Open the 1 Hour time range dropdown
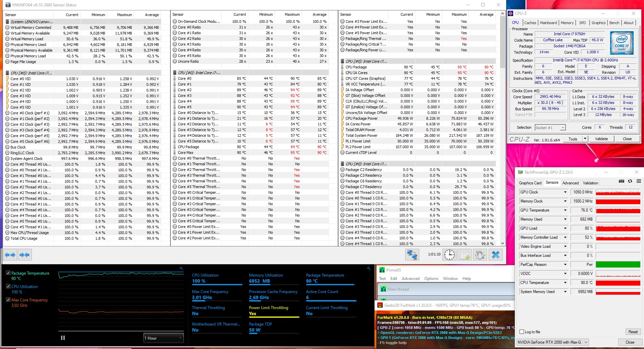 (163, 338)
